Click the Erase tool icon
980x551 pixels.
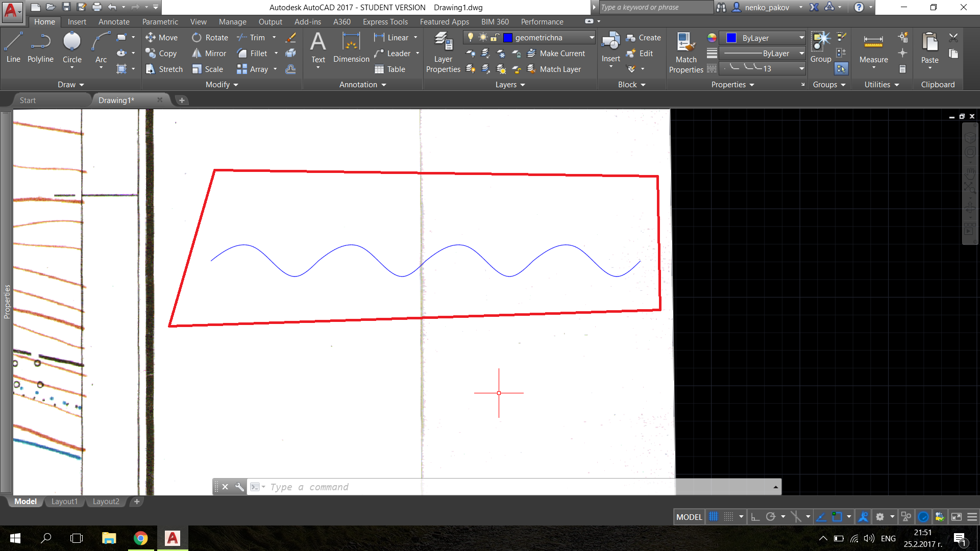[291, 38]
